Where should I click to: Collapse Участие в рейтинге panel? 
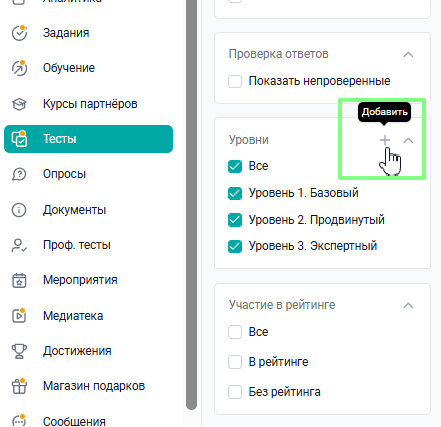point(408,305)
